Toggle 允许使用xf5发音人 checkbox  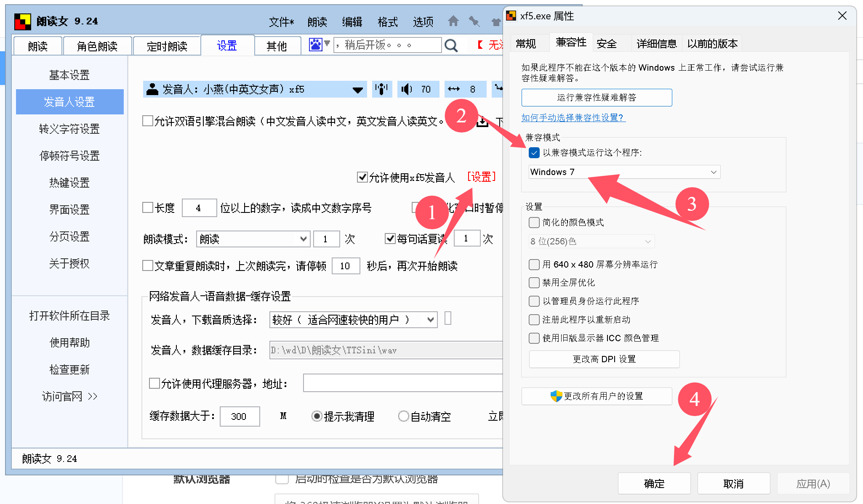click(362, 177)
